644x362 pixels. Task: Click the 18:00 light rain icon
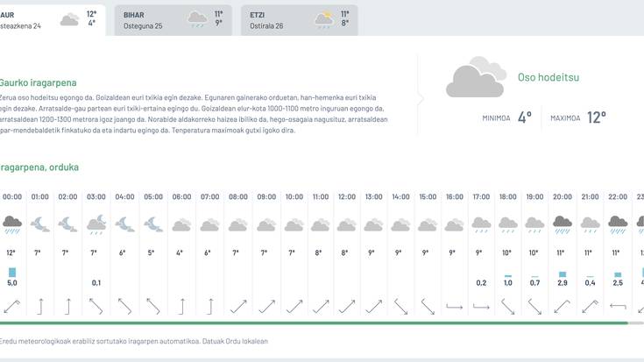[508, 225]
